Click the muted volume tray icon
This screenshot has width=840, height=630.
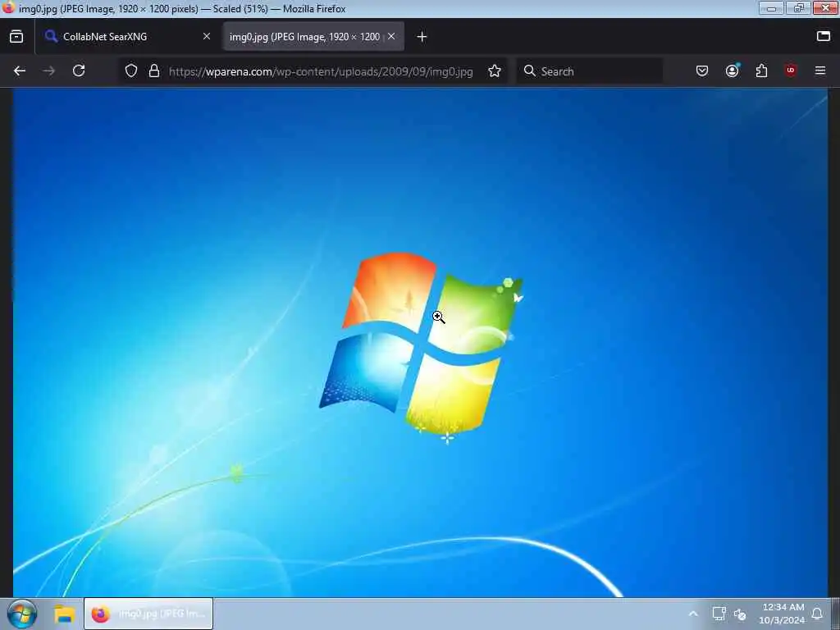741,614
